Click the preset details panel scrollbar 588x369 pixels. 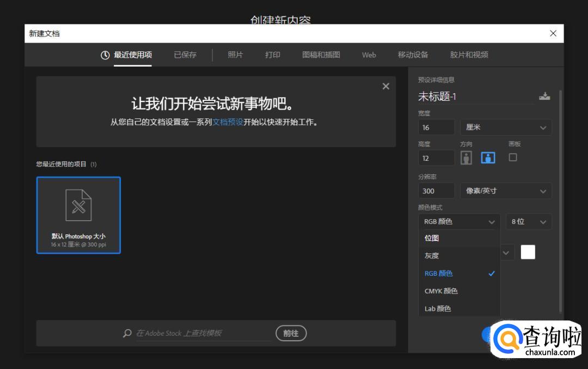tap(560, 201)
